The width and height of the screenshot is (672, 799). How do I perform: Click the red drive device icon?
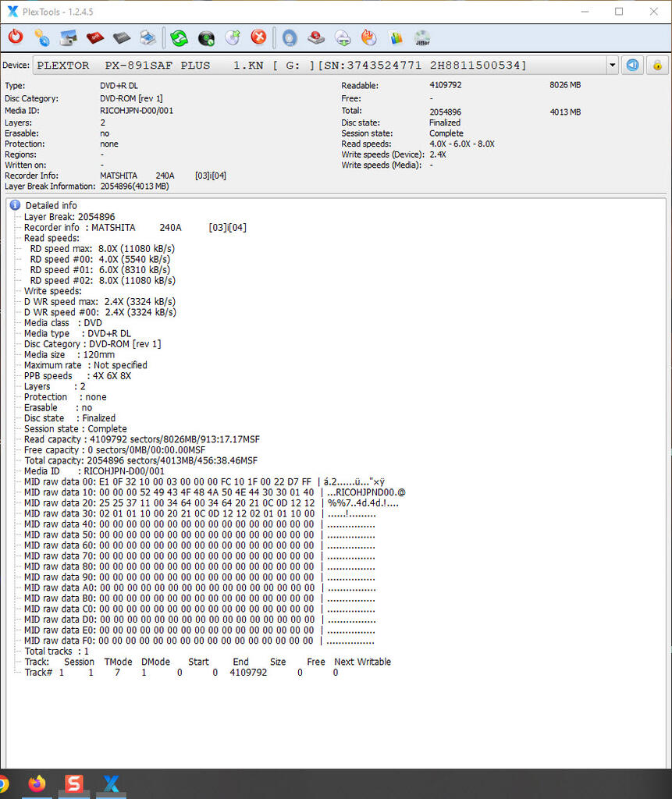click(x=316, y=37)
